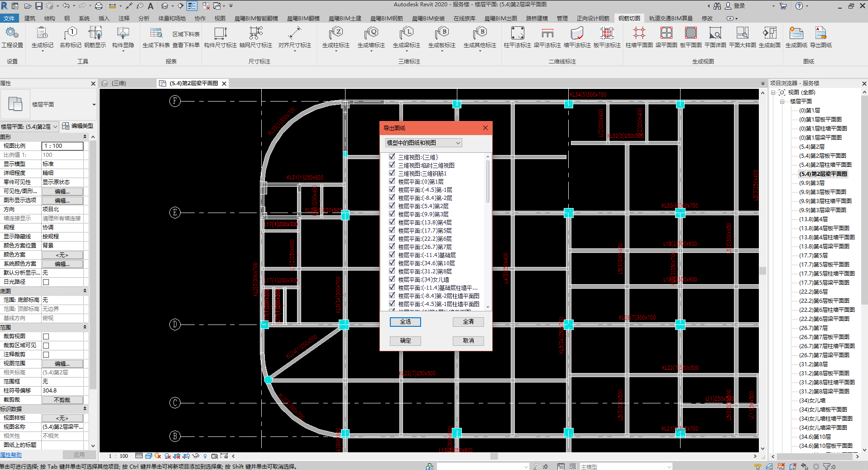Click the 视图比例 1 : 100 field
Image resolution: width=868 pixels, height=470 pixels.
(62, 146)
